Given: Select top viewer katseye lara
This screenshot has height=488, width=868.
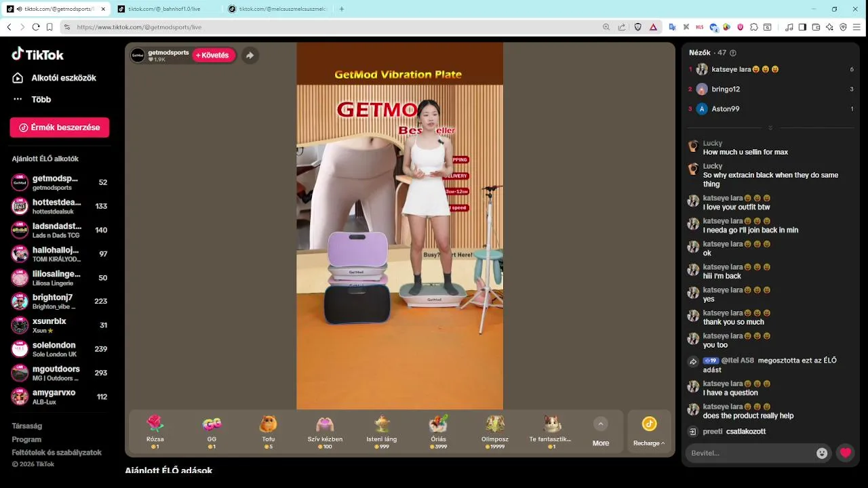Looking at the screenshot, I should (x=771, y=69).
